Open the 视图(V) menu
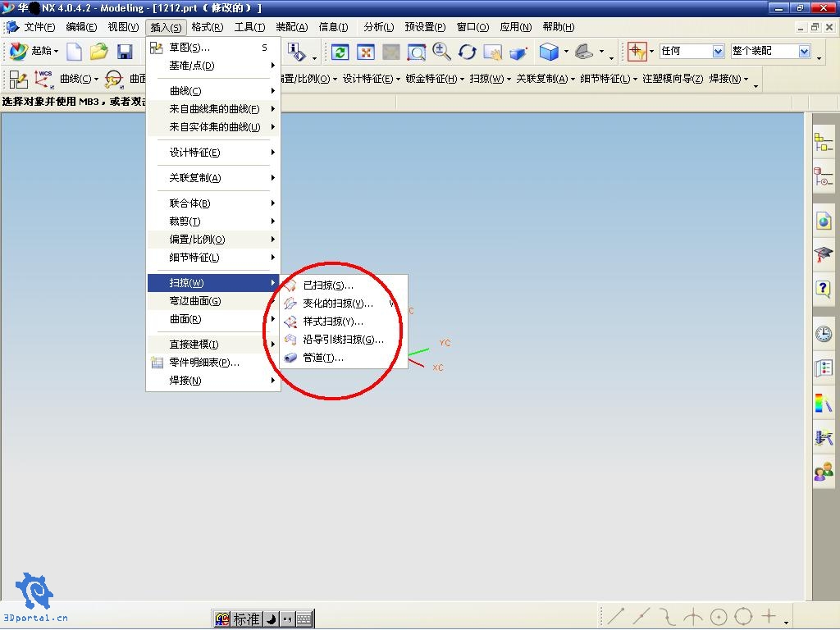 click(123, 27)
